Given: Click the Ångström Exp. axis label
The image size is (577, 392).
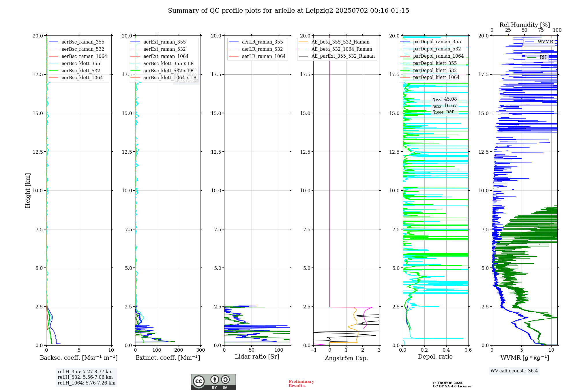Looking at the screenshot, I should [346, 358].
